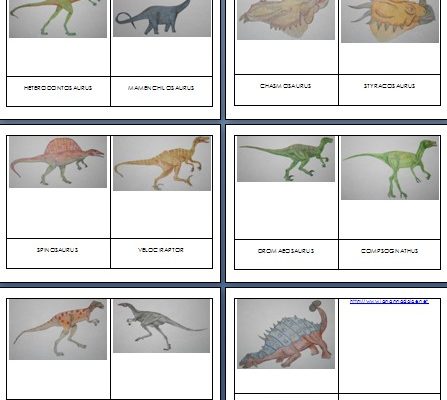Screen dimensions: 447x400
Task: Click the Chasmosaurus head drawing
Action: [x=286, y=20]
